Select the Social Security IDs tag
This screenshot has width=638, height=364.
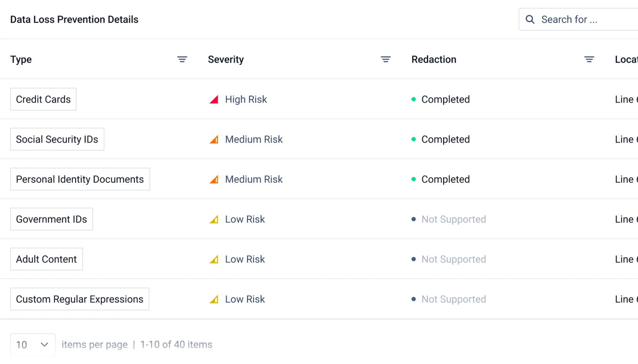[57, 139]
